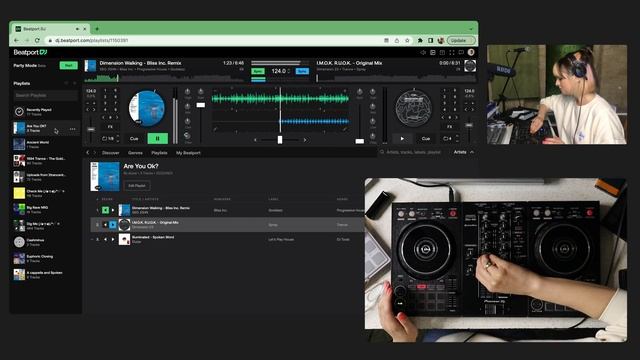This screenshot has height=360, width=640.
Task: Nudge crossfader with right arrow
Action: tap(304, 140)
